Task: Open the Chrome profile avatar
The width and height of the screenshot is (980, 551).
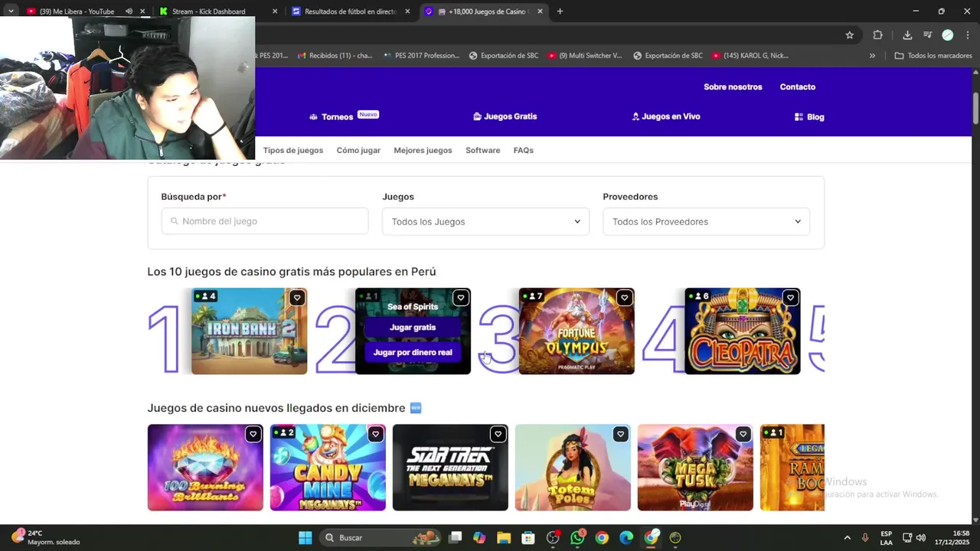Action: (x=947, y=35)
